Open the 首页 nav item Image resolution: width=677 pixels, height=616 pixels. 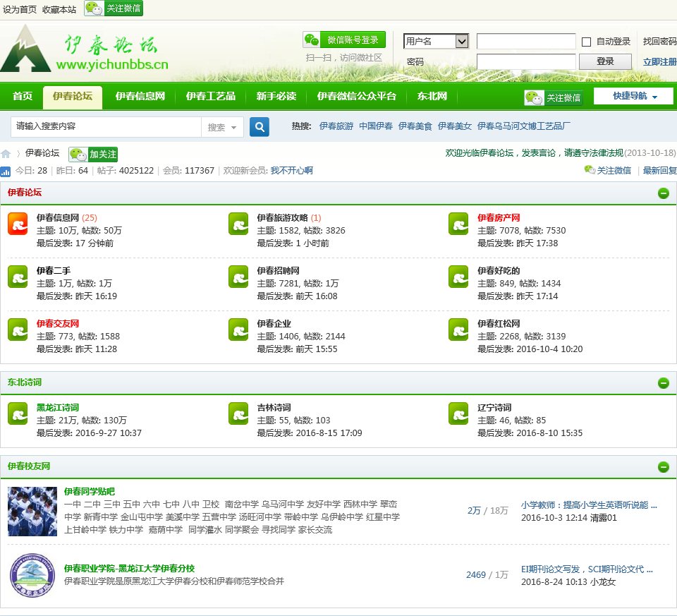(23, 96)
